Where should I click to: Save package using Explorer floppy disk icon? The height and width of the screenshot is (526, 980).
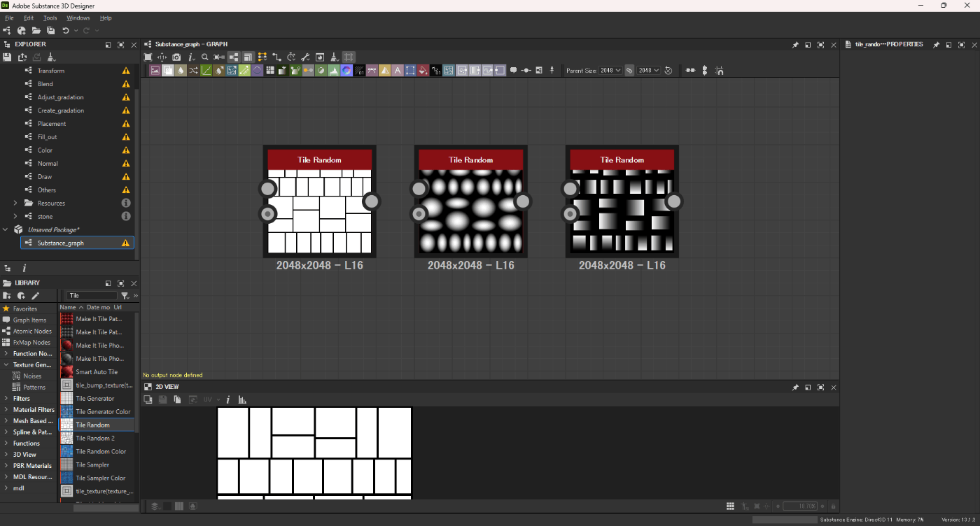point(7,57)
